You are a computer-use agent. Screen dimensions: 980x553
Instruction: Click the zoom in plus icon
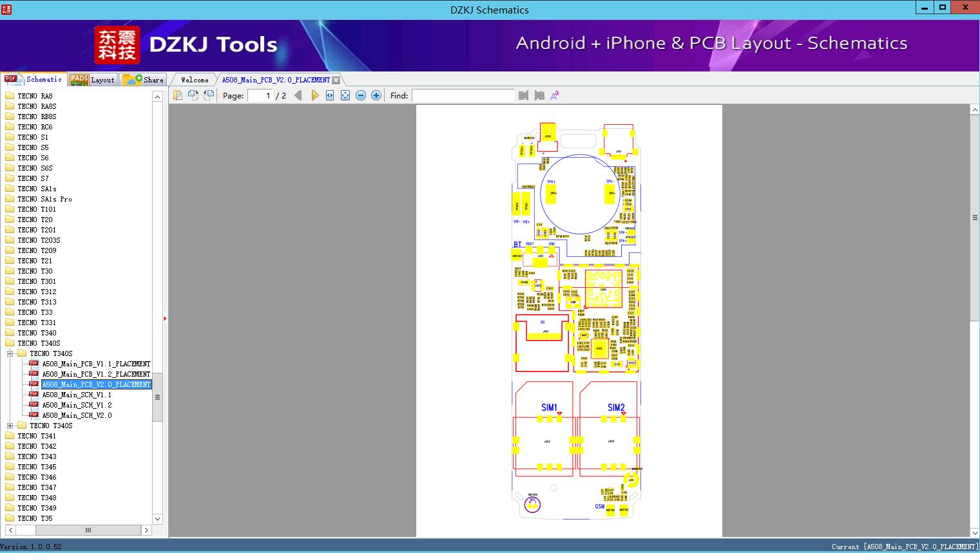pyautogui.click(x=376, y=95)
